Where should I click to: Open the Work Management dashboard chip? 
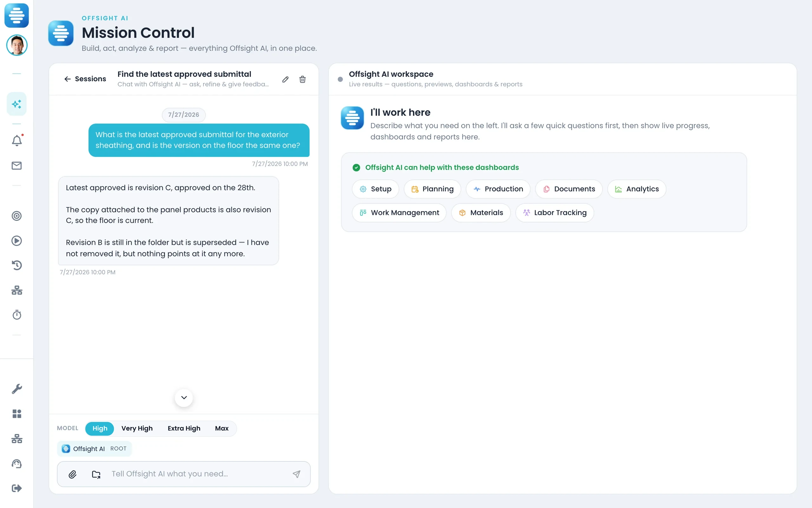click(x=399, y=213)
